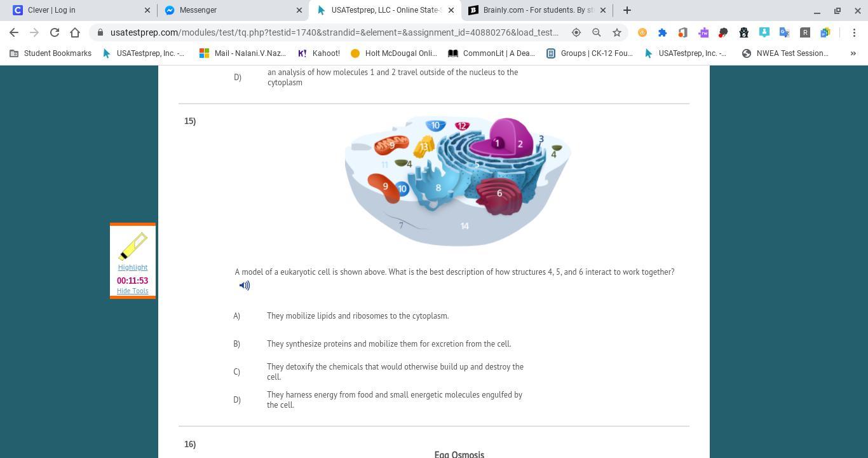
Task: Click the yellow Highlight marker icon
Action: 132,246
